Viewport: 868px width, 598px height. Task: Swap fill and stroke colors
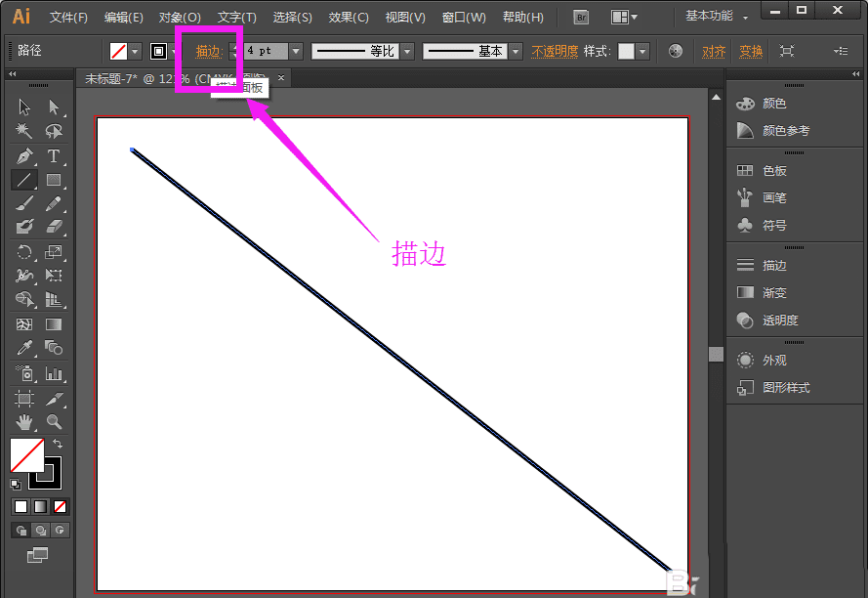(x=58, y=444)
